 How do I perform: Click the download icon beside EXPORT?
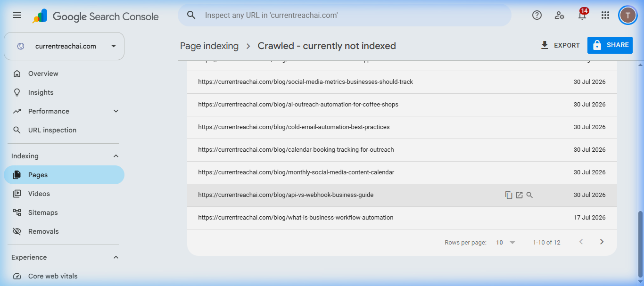(545, 45)
